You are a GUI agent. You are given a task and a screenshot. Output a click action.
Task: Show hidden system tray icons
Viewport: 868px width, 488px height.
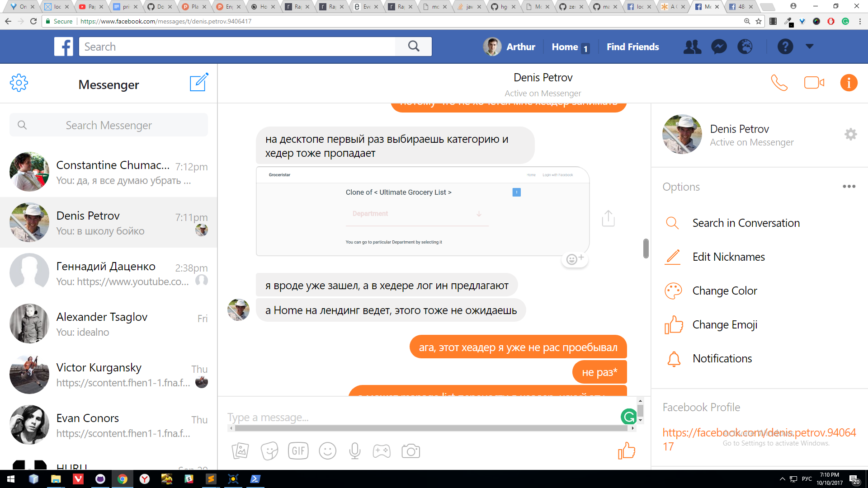pos(783,479)
